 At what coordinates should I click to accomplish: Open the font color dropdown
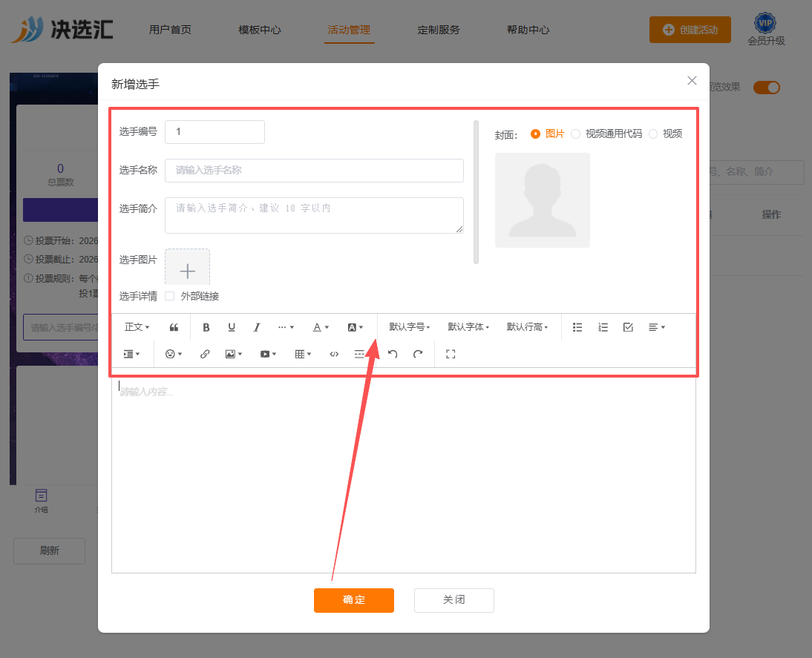(x=321, y=327)
